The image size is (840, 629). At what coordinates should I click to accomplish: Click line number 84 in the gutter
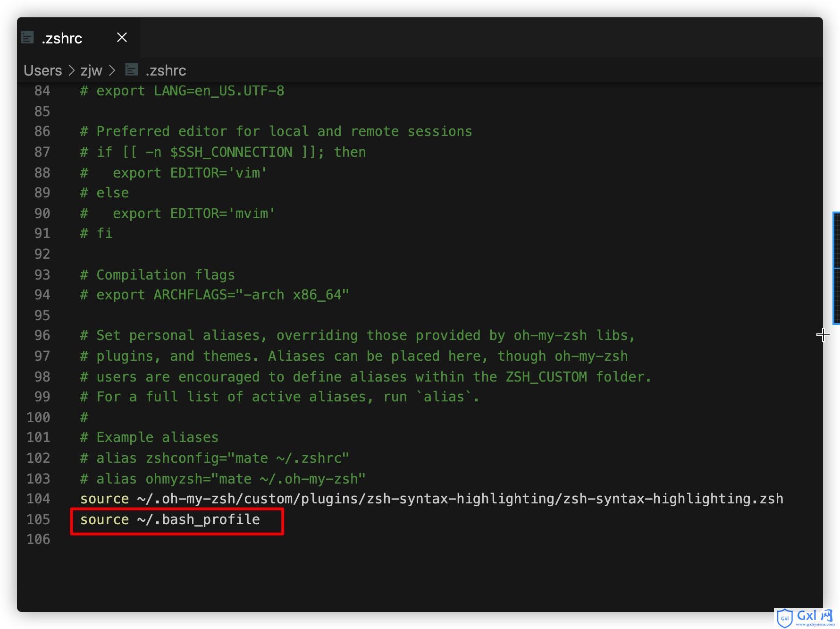tap(42, 91)
